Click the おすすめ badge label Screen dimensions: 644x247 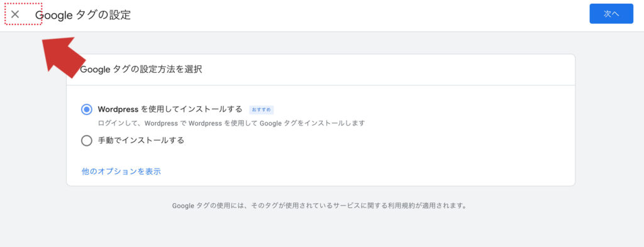(x=261, y=110)
